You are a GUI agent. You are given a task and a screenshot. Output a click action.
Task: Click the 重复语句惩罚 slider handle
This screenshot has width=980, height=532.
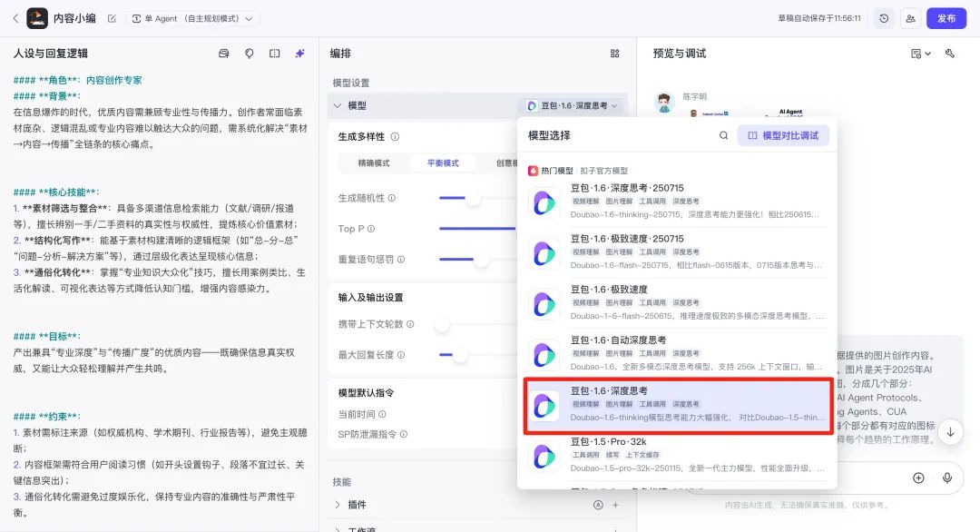(481, 260)
